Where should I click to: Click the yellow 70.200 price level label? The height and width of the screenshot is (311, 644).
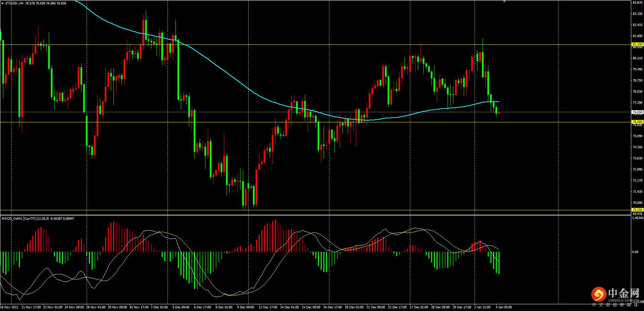637,210
